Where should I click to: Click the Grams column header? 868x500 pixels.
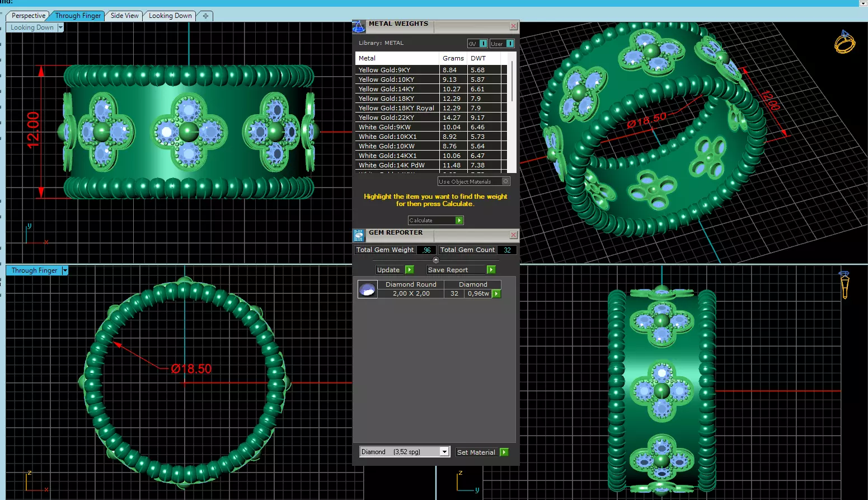pyautogui.click(x=453, y=58)
